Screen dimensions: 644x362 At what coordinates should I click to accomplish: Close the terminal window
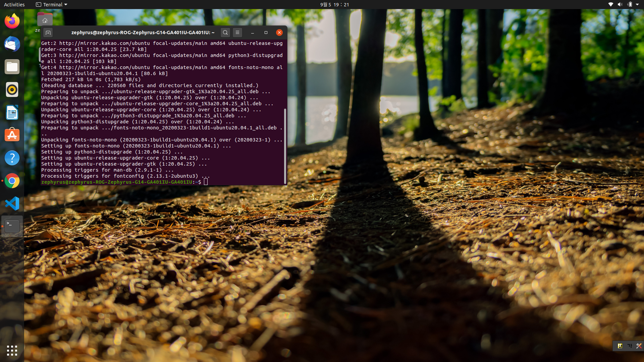279,33
